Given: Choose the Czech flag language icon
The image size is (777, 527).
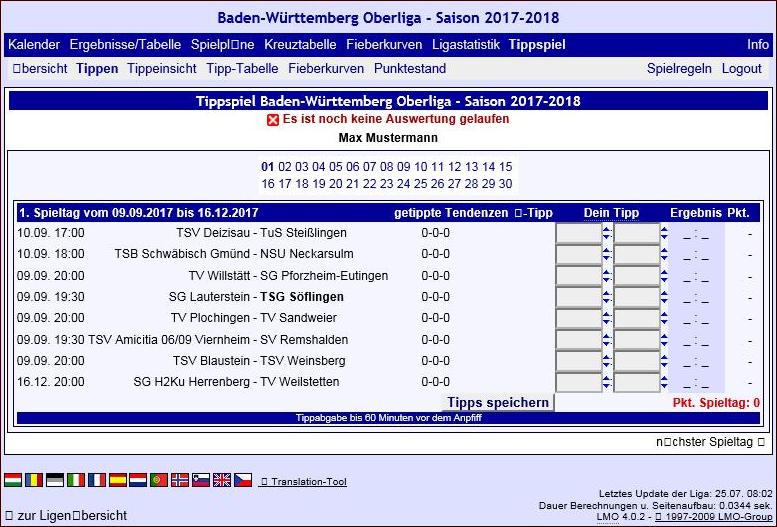Looking at the screenshot, I should pyautogui.click(x=242, y=480).
